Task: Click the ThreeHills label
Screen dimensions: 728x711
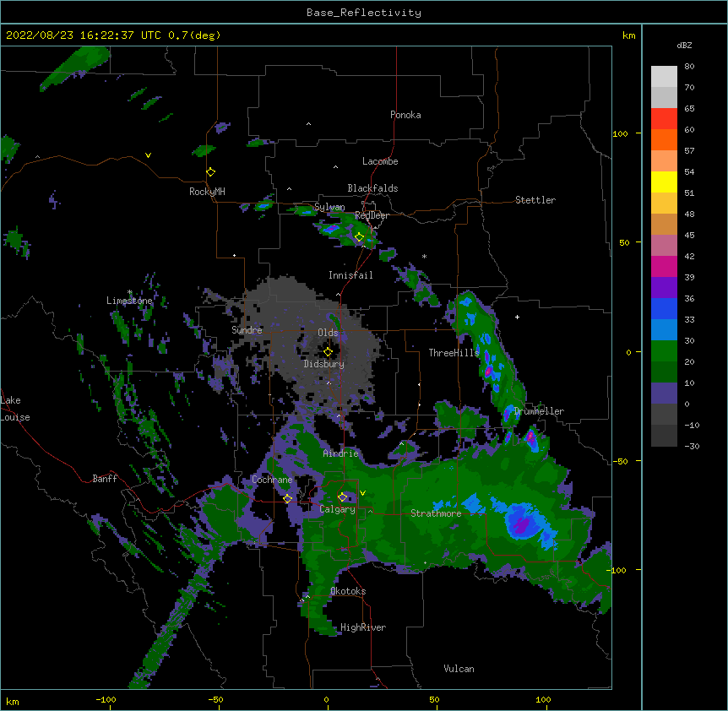Action: [454, 353]
